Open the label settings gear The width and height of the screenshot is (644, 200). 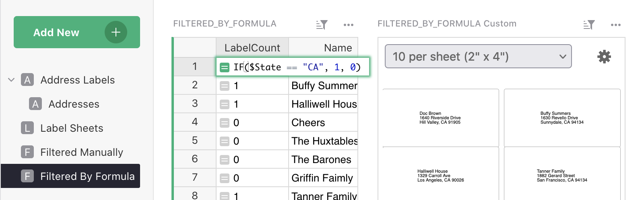(604, 57)
